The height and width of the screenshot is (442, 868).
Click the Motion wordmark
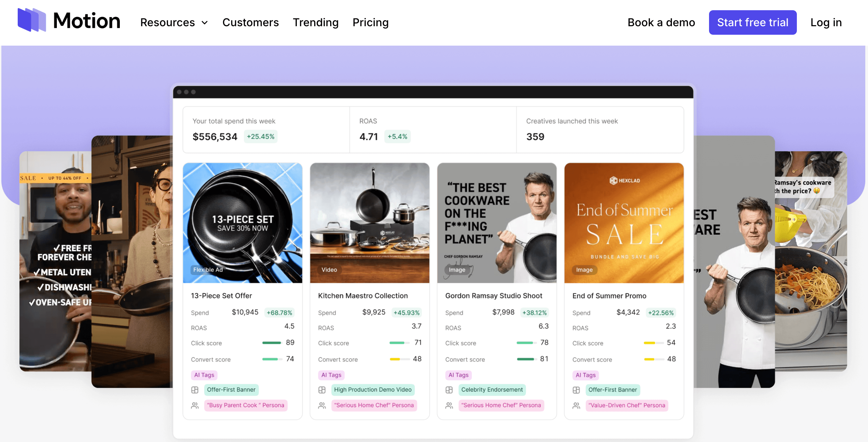[87, 21]
